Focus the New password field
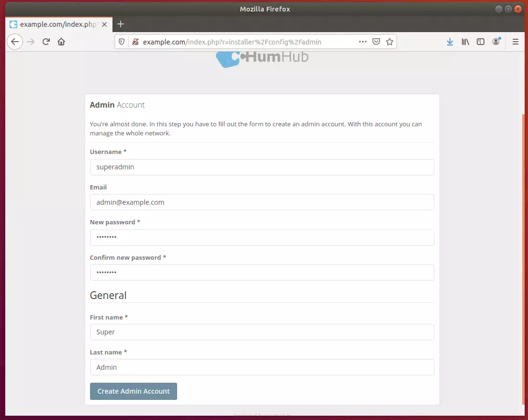 click(x=262, y=237)
